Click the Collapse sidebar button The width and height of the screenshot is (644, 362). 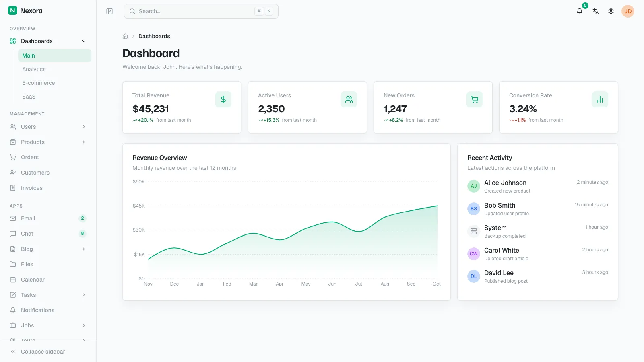(48, 352)
